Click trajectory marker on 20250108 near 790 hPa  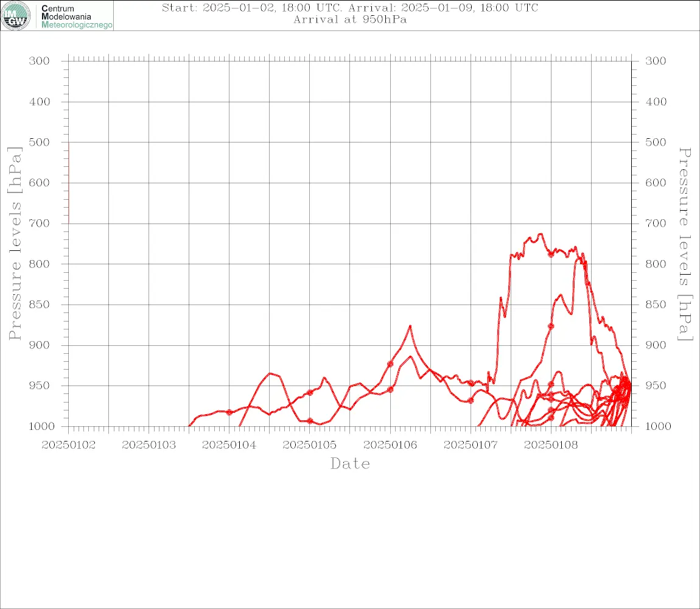pos(551,254)
